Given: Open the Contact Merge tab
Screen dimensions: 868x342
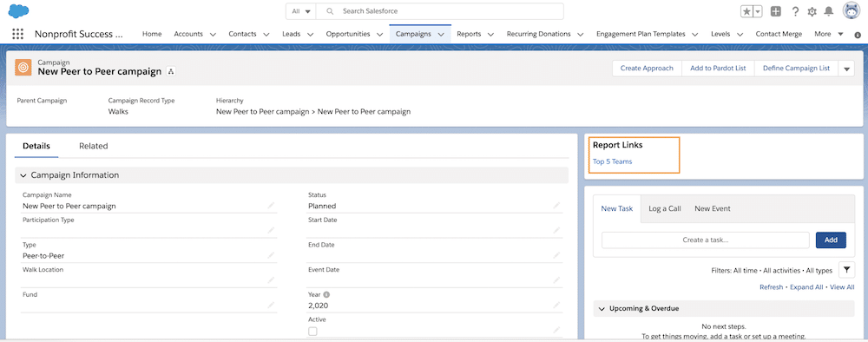Looking at the screenshot, I should 779,34.
